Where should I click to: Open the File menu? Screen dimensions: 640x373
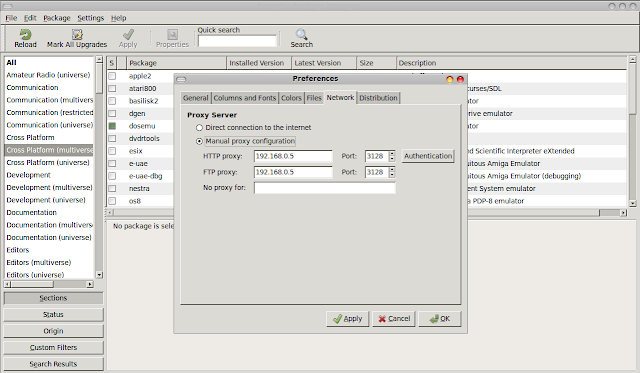click(11, 18)
